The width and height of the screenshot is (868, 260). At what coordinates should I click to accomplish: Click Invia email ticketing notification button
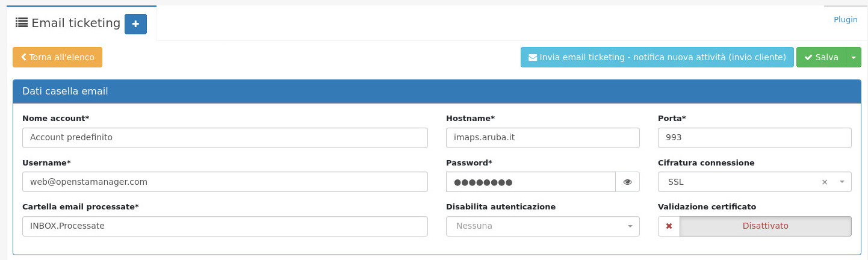[x=657, y=57]
